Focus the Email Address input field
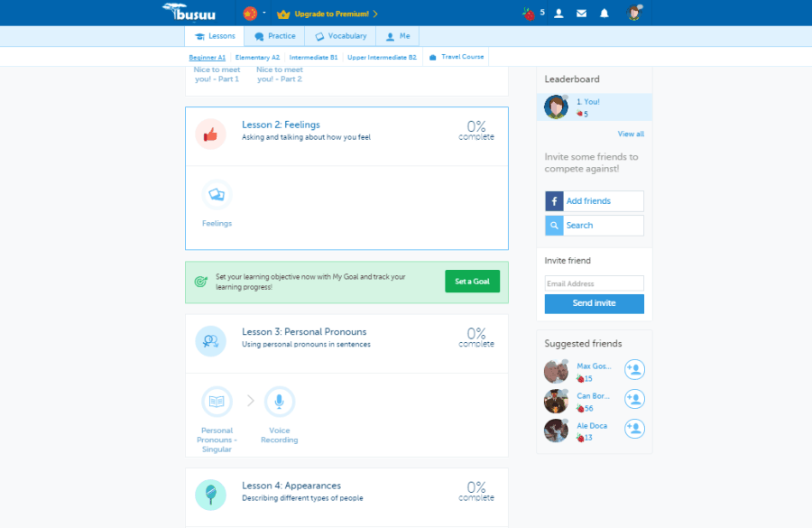The height and width of the screenshot is (528, 812). click(595, 283)
